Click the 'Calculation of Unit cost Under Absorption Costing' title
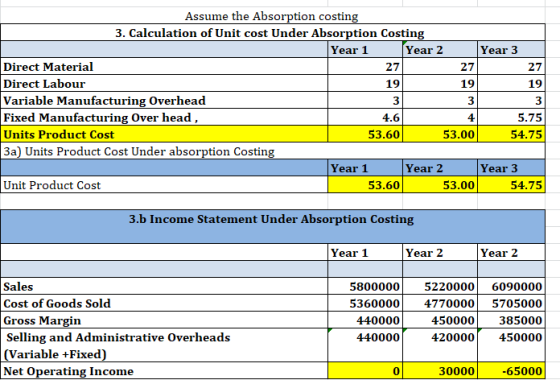 270,33
